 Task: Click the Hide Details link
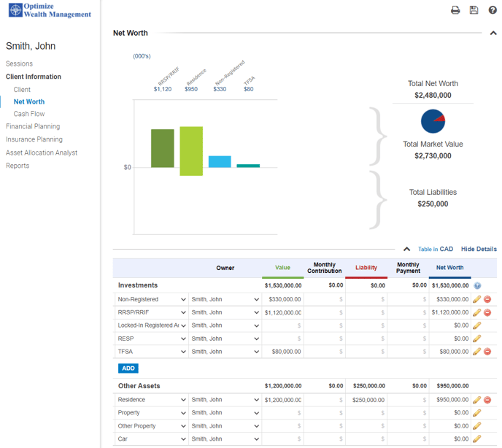tap(479, 249)
